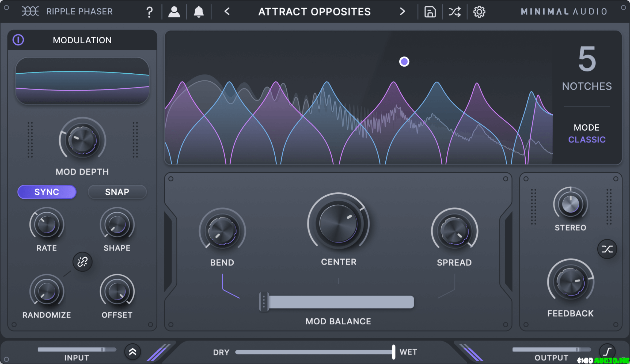Click the MOD BALANCE slider handle
Image resolution: width=630 pixels, height=364 pixels.
click(x=264, y=302)
